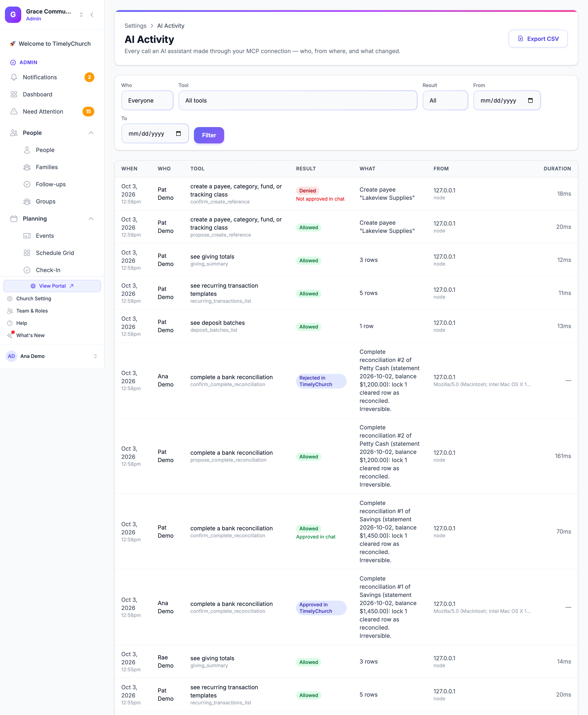Open the From date calendar picker icon
588x715 pixels.
530,100
